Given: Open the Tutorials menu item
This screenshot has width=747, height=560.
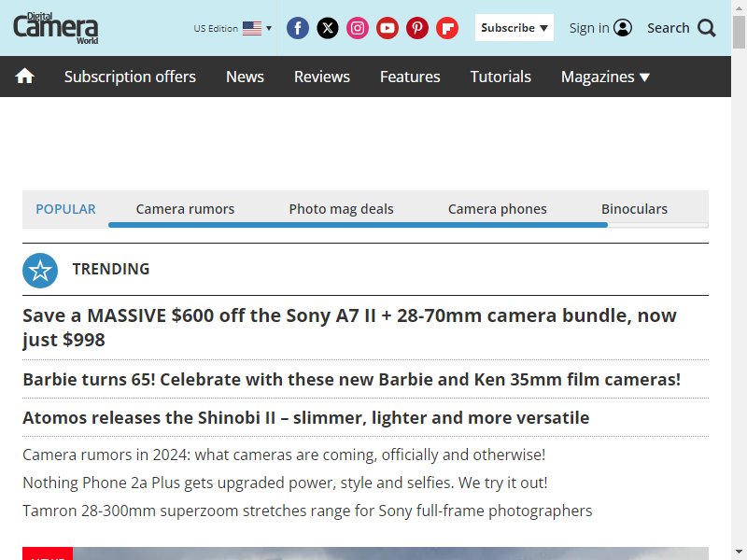Looking at the screenshot, I should [500, 77].
